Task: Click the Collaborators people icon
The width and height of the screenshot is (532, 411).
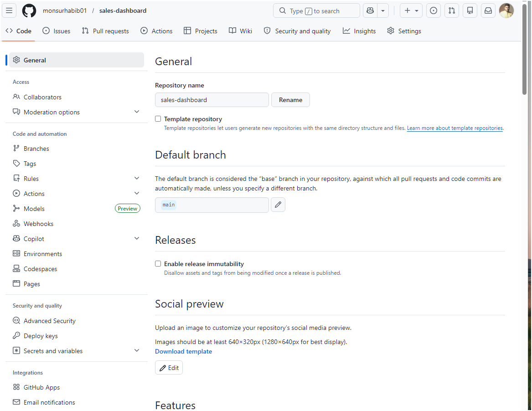Action: (x=16, y=97)
